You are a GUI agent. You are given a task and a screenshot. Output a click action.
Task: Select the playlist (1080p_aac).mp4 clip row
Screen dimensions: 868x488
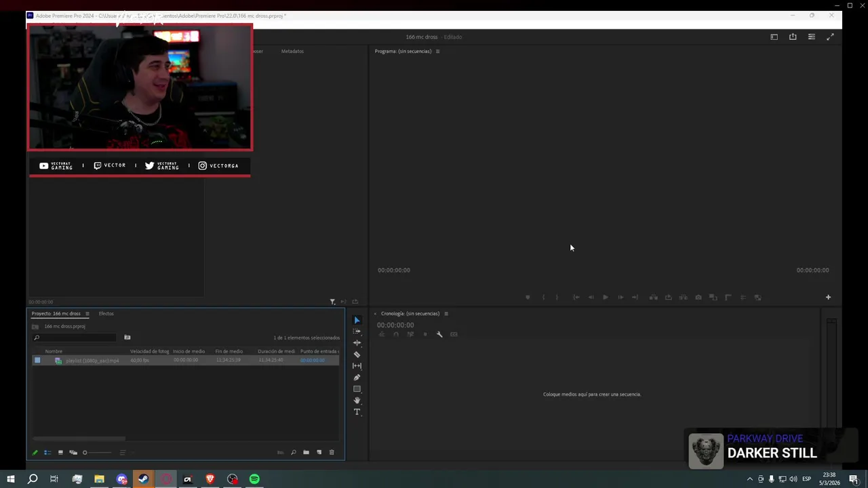click(186, 361)
